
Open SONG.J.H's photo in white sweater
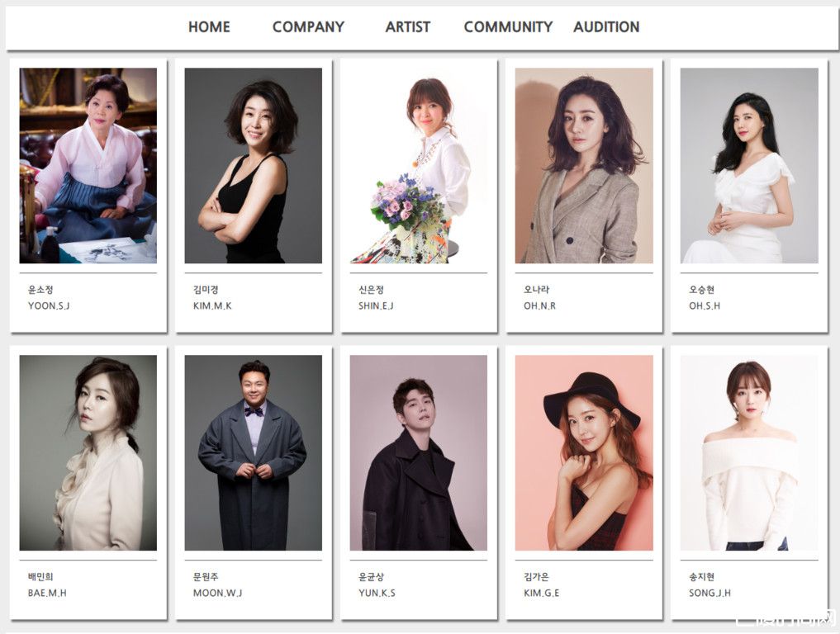pos(749,453)
